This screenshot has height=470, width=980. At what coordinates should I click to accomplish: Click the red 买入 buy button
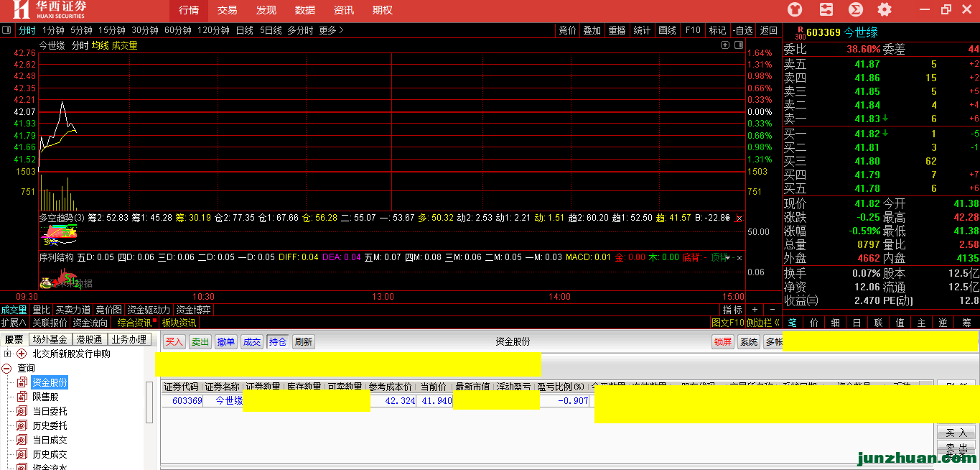174,342
